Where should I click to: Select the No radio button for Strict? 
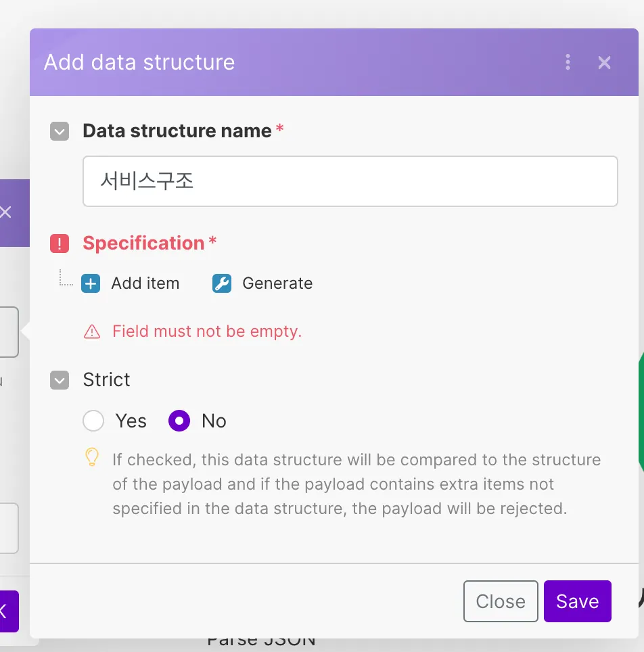click(179, 421)
